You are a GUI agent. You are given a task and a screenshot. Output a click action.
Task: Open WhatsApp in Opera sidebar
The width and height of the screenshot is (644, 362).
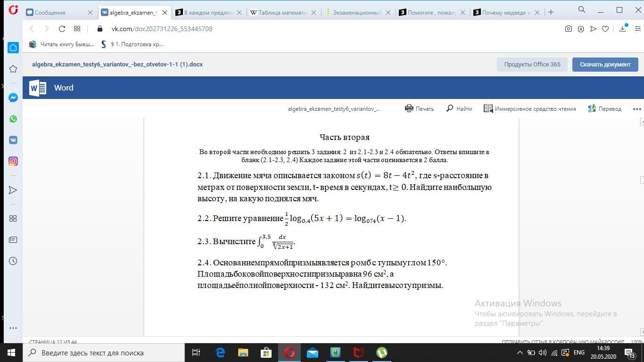13,119
